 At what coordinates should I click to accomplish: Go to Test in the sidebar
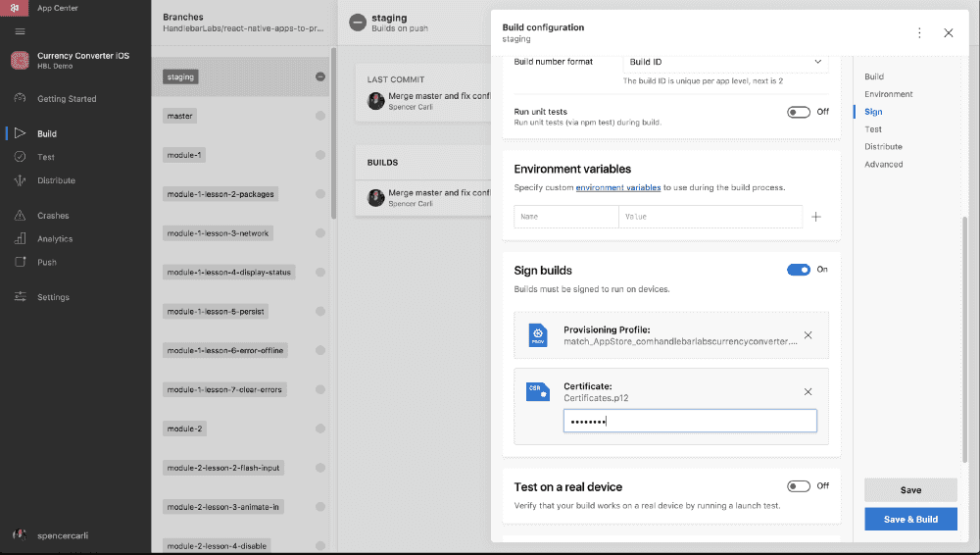coord(46,157)
